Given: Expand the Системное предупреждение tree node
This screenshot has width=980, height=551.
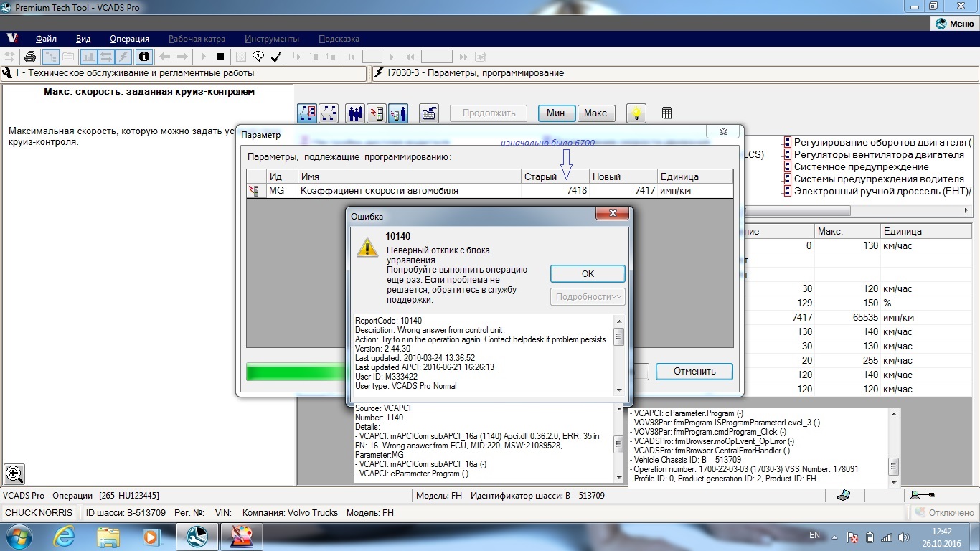Looking at the screenshot, I should pyautogui.click(x=787, y=167).
